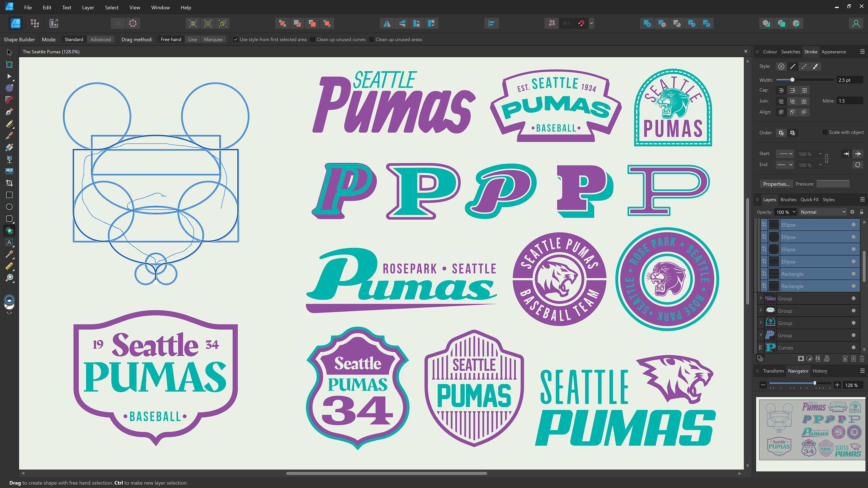Select the Pen tool
Screen dimensions: 868x488
pos(9,112)
